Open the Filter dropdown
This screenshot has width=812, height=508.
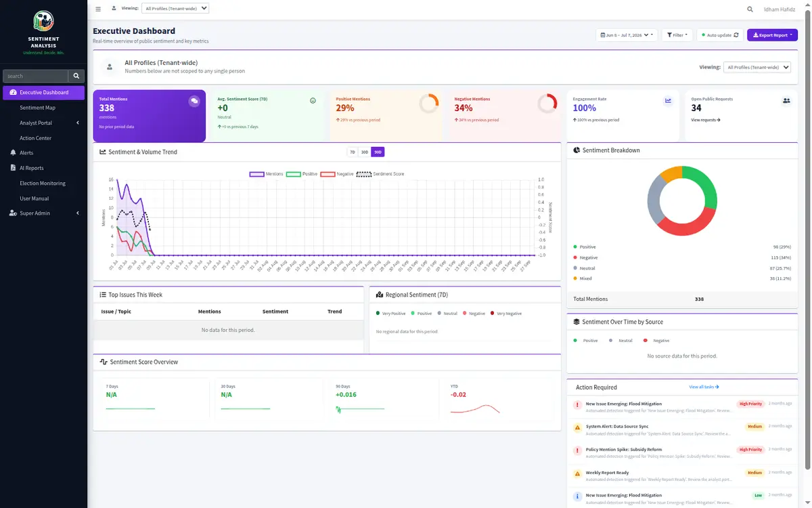point(676,35)
